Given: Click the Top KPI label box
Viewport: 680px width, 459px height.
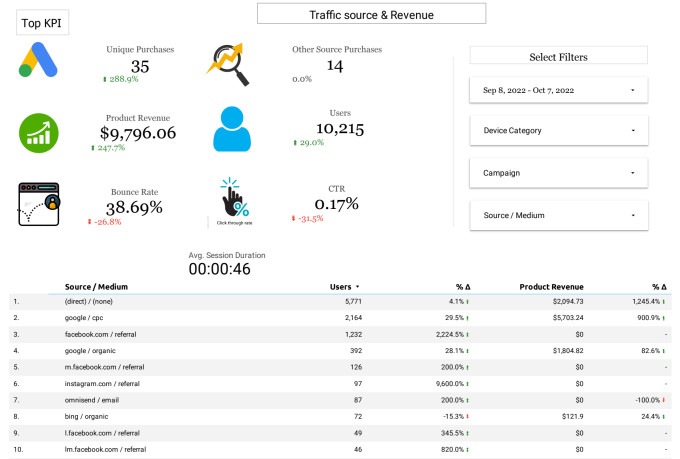Looking at the screenshot, I should coord(42,23).
